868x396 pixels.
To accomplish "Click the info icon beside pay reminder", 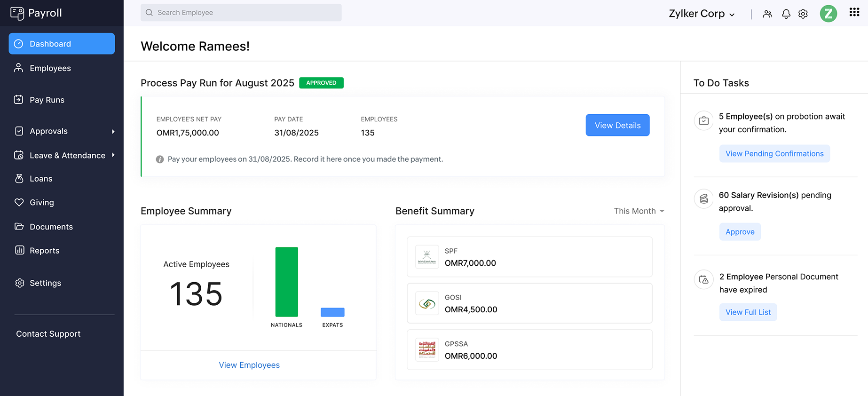I will tap(160, 159).
